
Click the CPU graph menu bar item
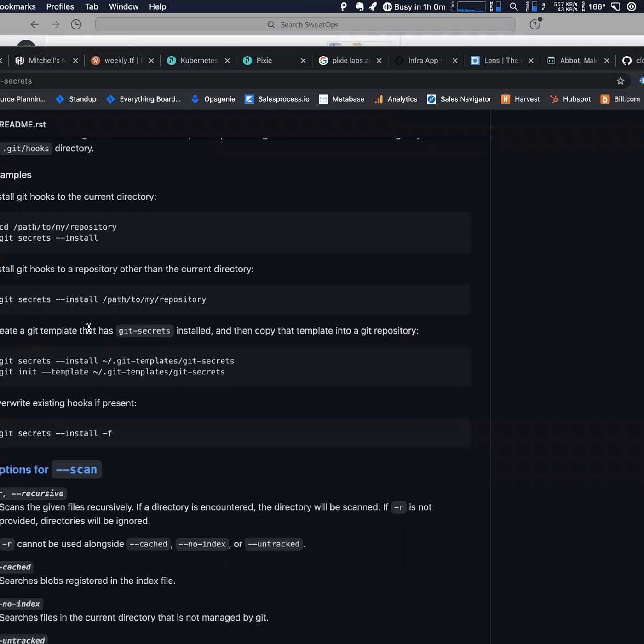468,6
